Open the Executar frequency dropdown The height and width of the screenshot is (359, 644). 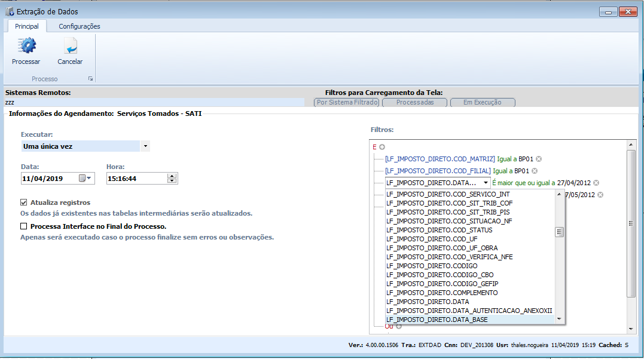145,146
